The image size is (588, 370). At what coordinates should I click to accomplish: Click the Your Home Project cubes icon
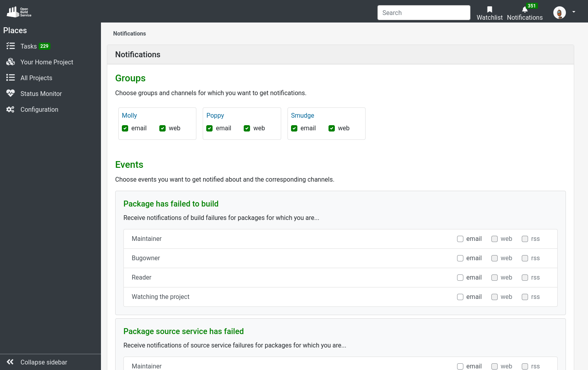point(10,62)
